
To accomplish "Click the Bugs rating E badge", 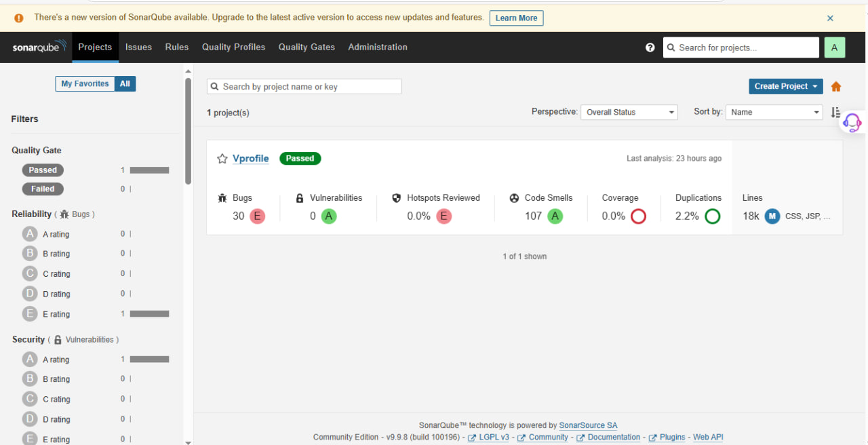I will pos(257,216).
